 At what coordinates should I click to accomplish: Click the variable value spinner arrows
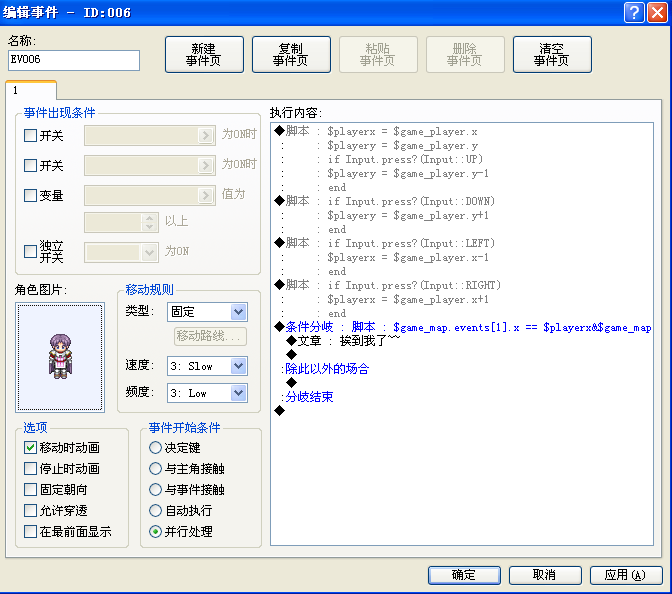point(149,222)
